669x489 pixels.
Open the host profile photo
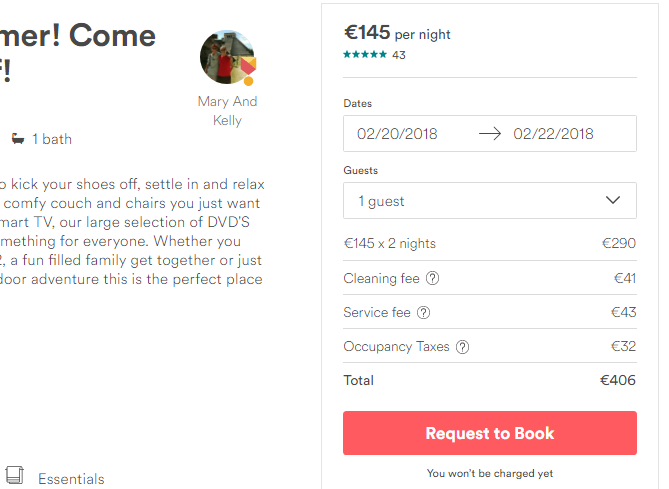tap(225, 57)
